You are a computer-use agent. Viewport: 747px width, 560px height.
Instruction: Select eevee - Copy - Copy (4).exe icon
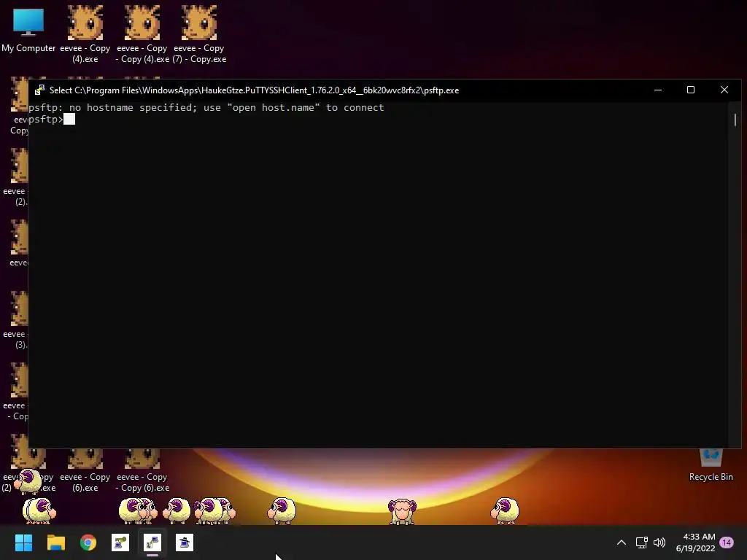tap(142, 34)
